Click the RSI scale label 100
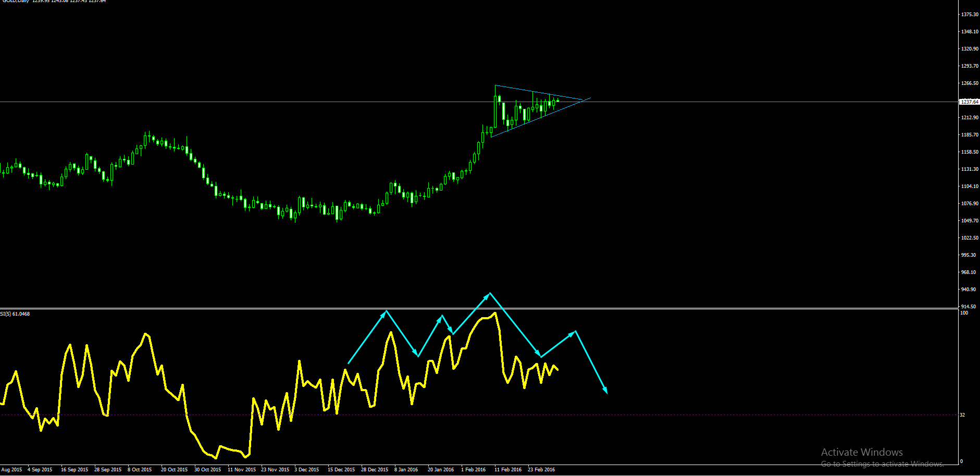 point(964,313)
